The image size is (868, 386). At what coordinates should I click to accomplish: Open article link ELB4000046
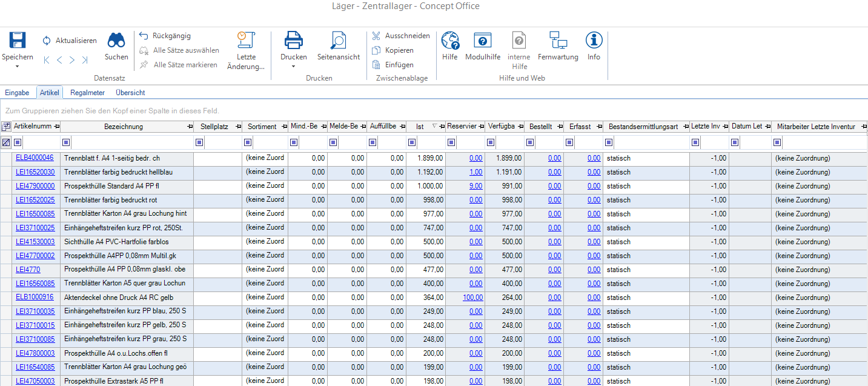pyautogui.click(x=35, y=158)
